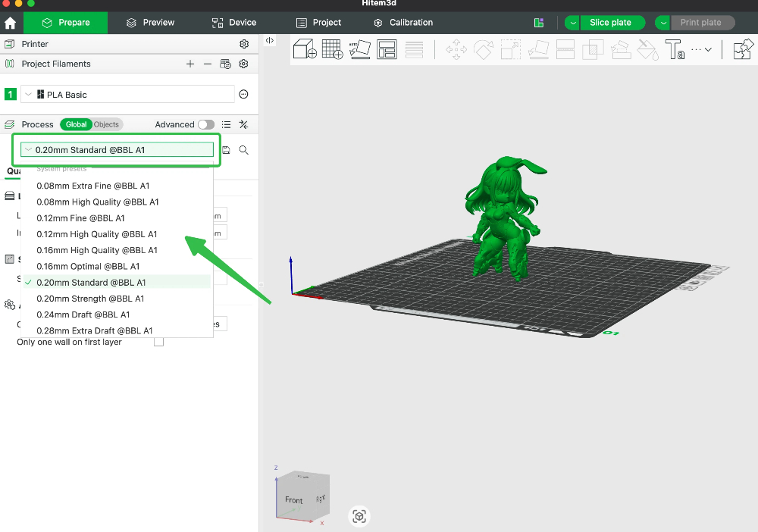Screen dimensions: 758x532
Task: Select the Scale tool
Action: (510, 49)
